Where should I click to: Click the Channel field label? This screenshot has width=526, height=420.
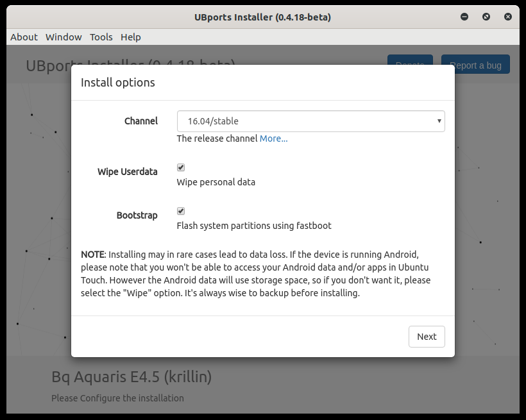pos(141,121)
